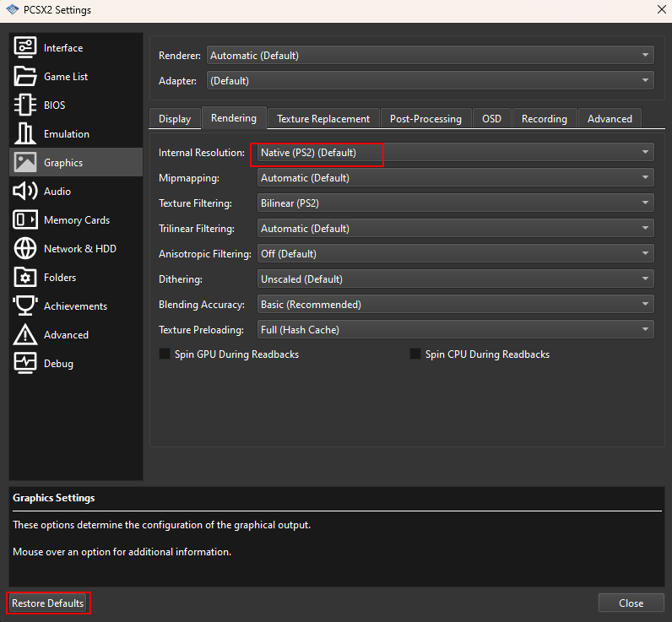Open the Debug monitor icon

25,363
